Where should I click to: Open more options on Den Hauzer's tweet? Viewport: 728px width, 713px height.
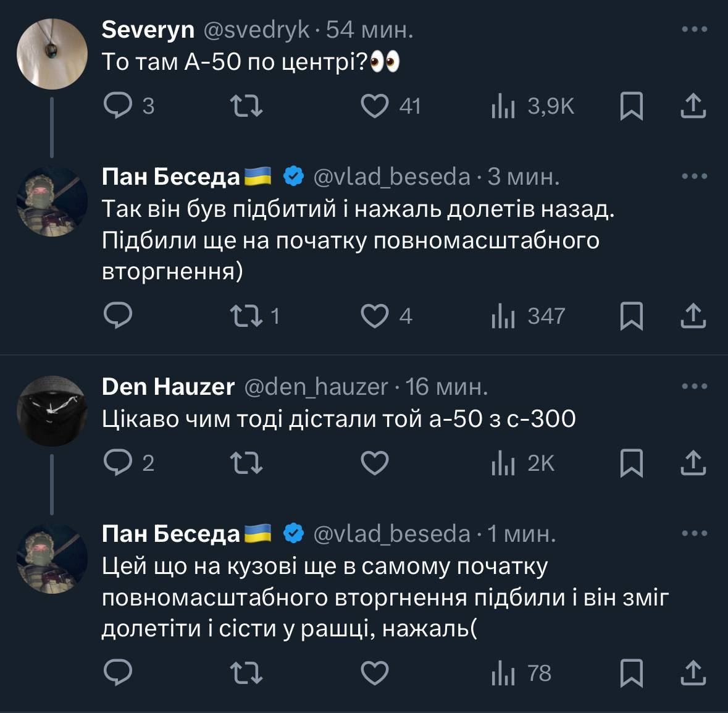[694, 387]
